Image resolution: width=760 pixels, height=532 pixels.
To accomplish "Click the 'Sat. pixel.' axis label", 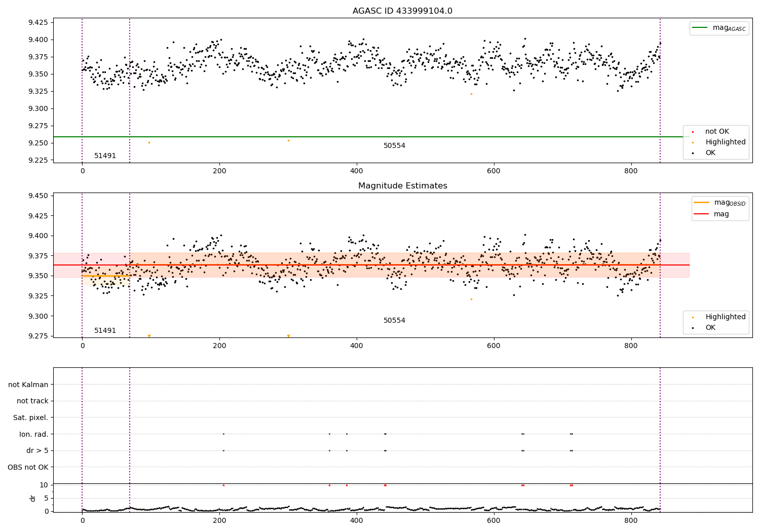I will click(x=31, y=418).
